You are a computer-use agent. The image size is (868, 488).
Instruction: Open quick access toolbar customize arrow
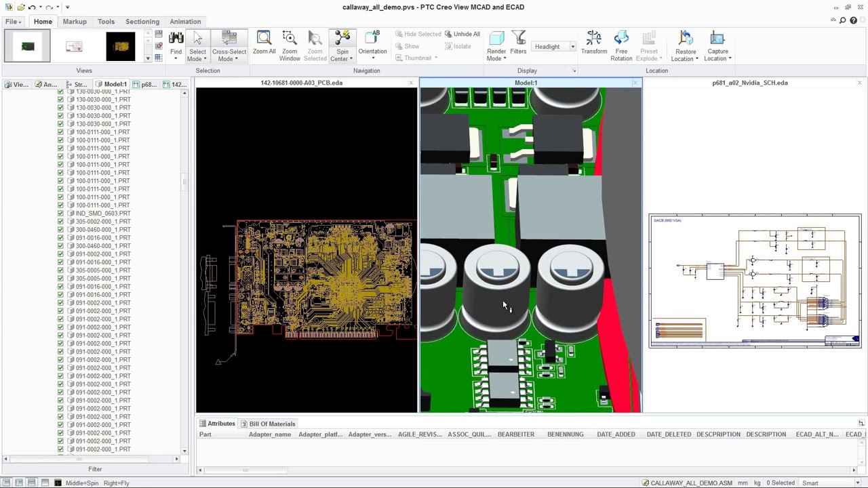tap(67, 7)
